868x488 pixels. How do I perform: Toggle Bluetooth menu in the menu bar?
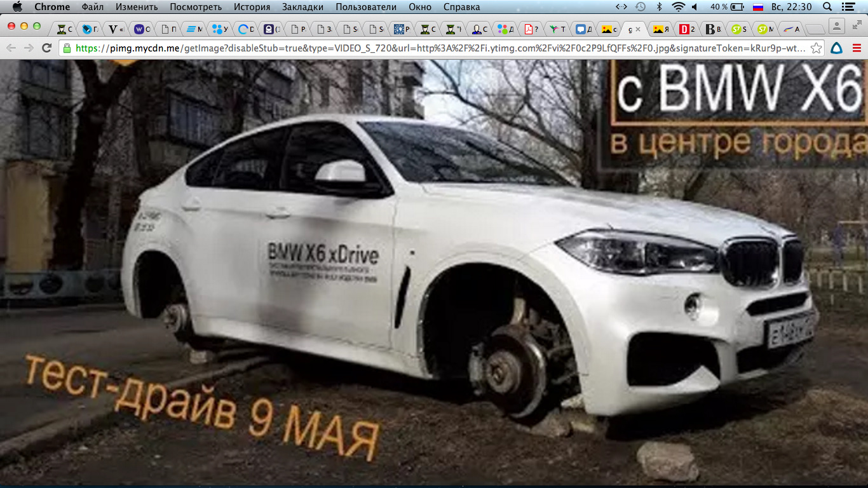660,7
